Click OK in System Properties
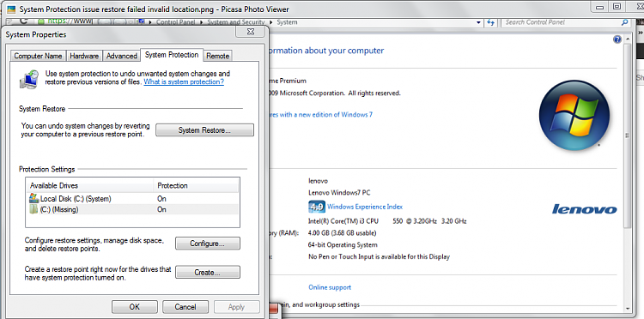The width and height of the screenshot is (644, 319). pos(134,307)
